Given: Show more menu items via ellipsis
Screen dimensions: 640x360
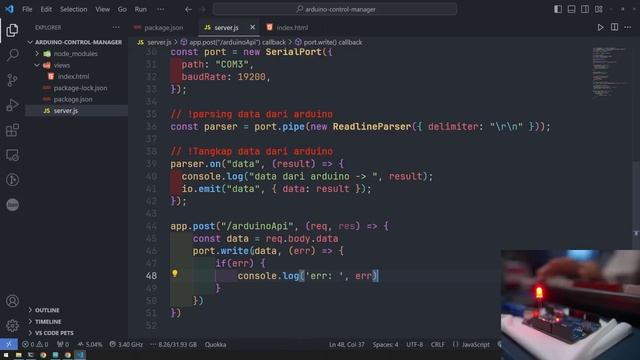Looking at the screenshot, I should coord(161,9).
